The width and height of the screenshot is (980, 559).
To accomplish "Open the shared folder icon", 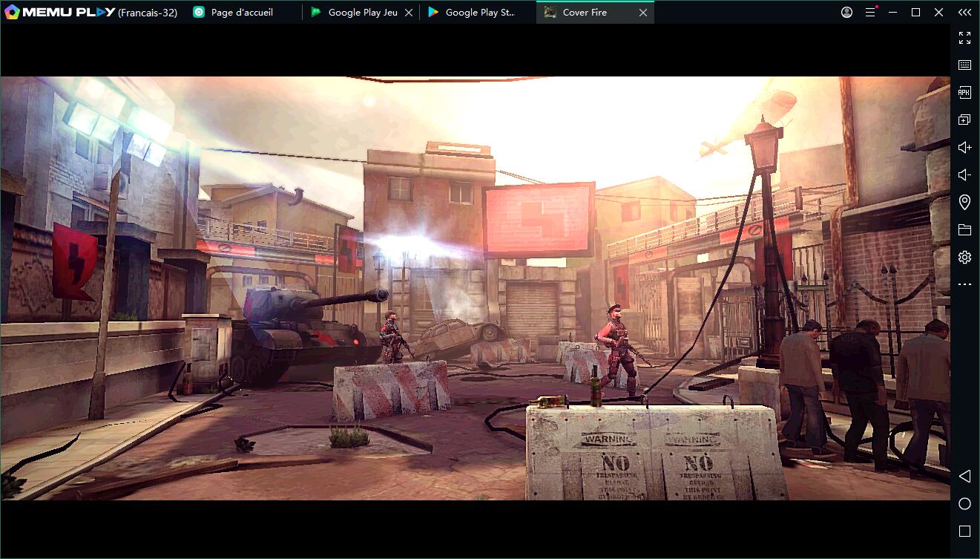I will (964, 230).
